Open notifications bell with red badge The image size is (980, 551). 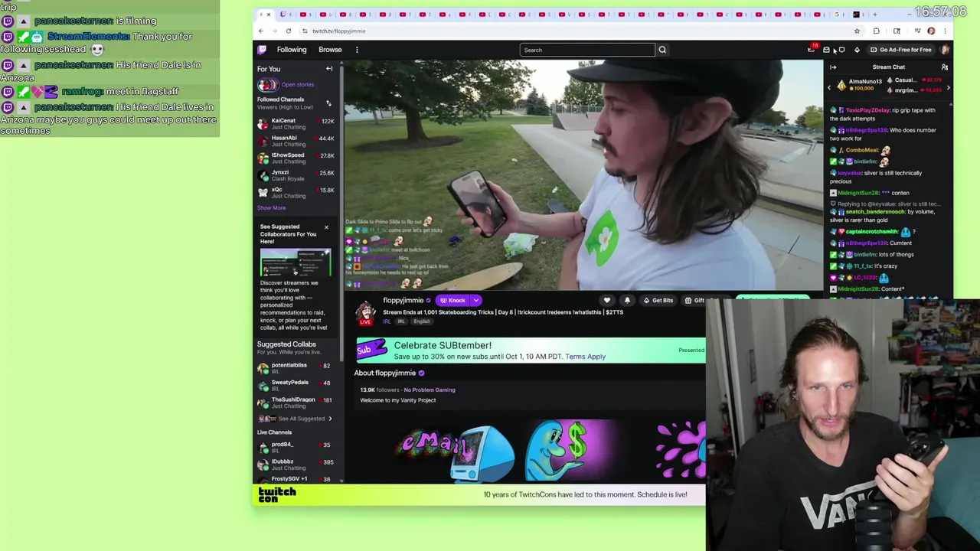(812, 49)
